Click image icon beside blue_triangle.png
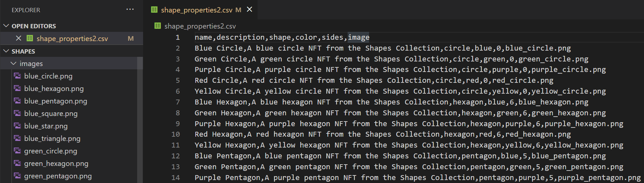The image size is (644, 183). [17, 138]
